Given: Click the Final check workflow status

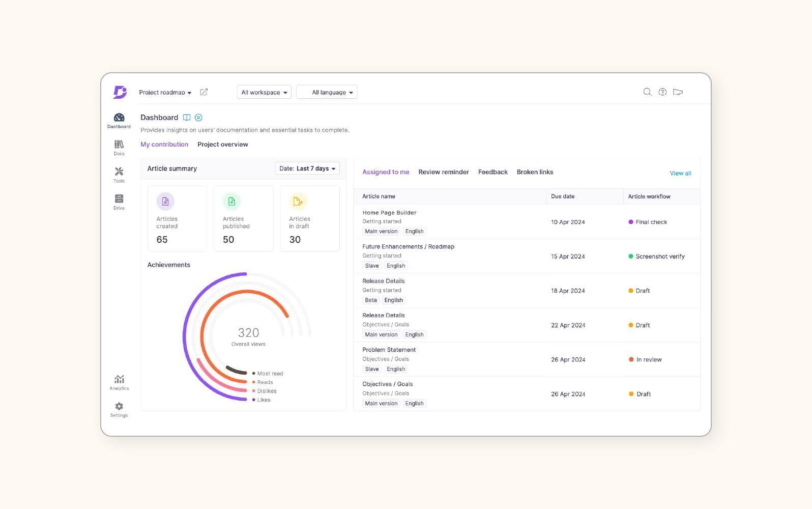Looking at the screenshot, I should (648, 222).
